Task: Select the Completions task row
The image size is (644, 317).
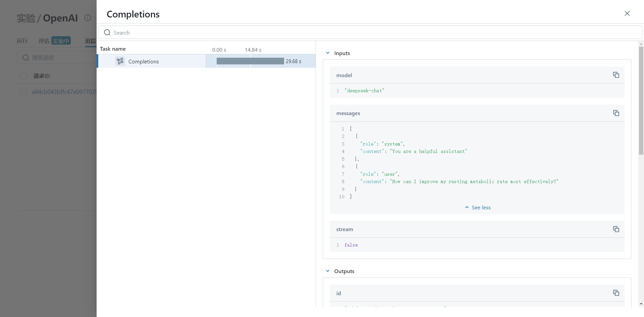Action: [206, 61]
